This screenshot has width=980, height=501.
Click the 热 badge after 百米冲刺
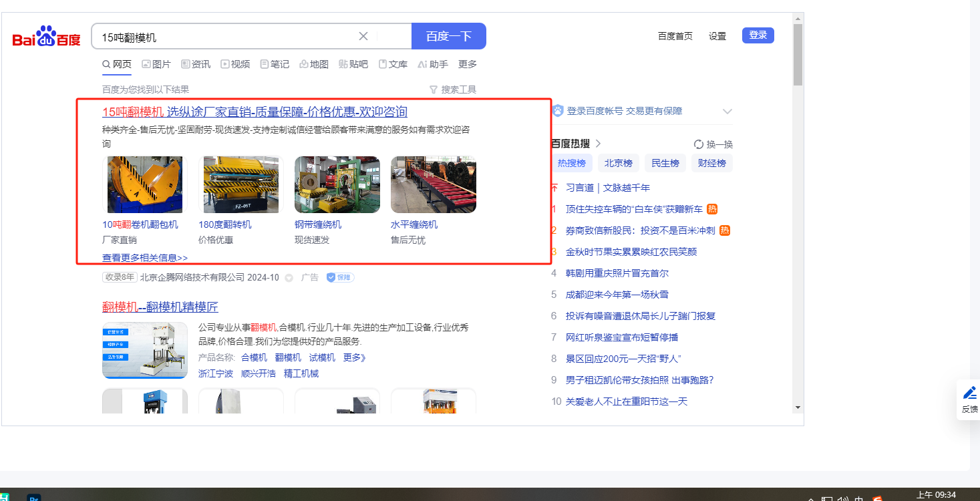point(725,230)
